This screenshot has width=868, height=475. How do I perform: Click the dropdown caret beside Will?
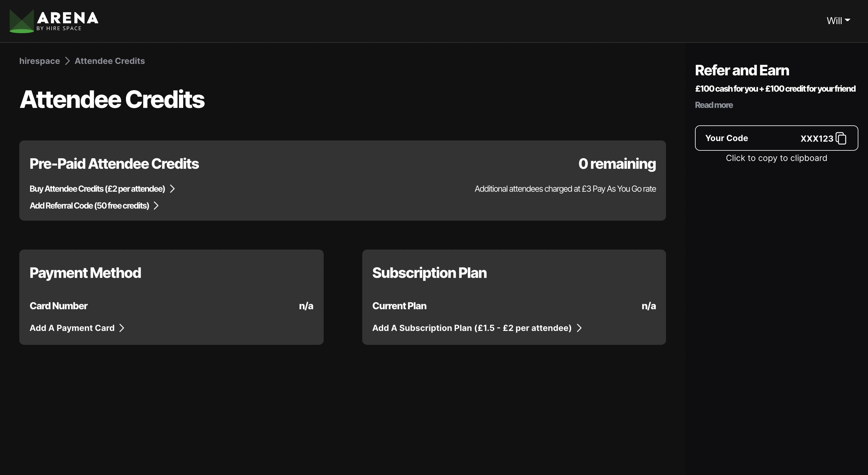pyautogui.click(x=847, y=20)
